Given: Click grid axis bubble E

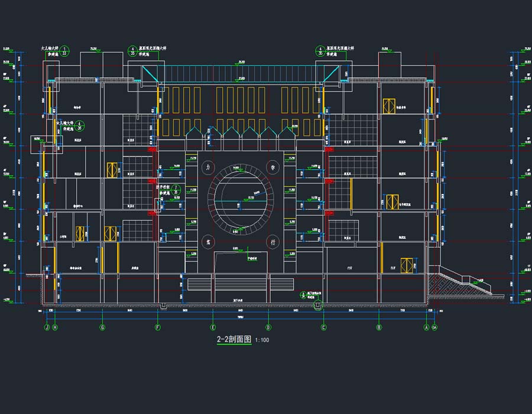Looking at the screenshot, I should [x=213, y=327].
